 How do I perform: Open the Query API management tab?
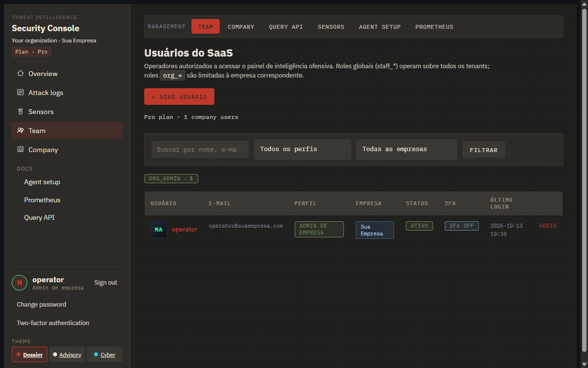point(286,27)
